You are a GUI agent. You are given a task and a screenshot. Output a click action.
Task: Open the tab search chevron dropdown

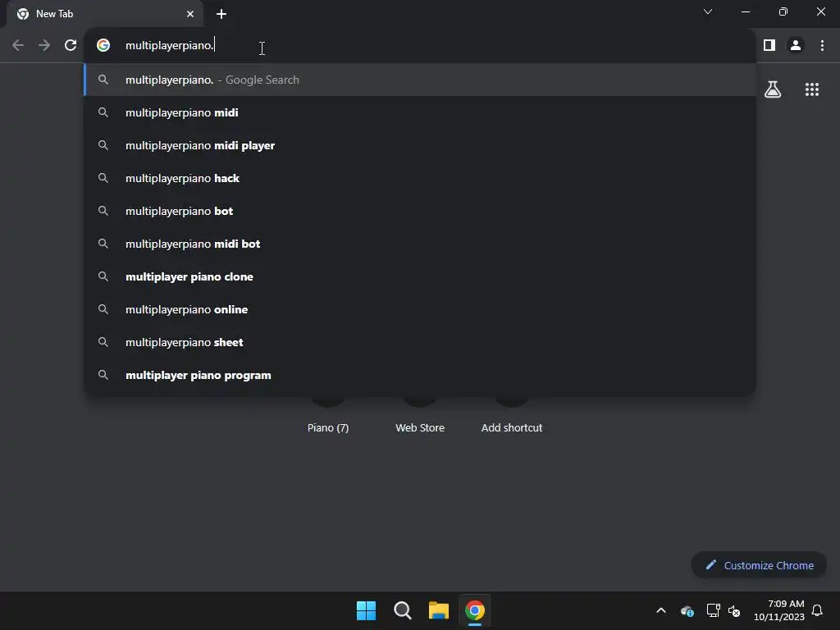708,11
